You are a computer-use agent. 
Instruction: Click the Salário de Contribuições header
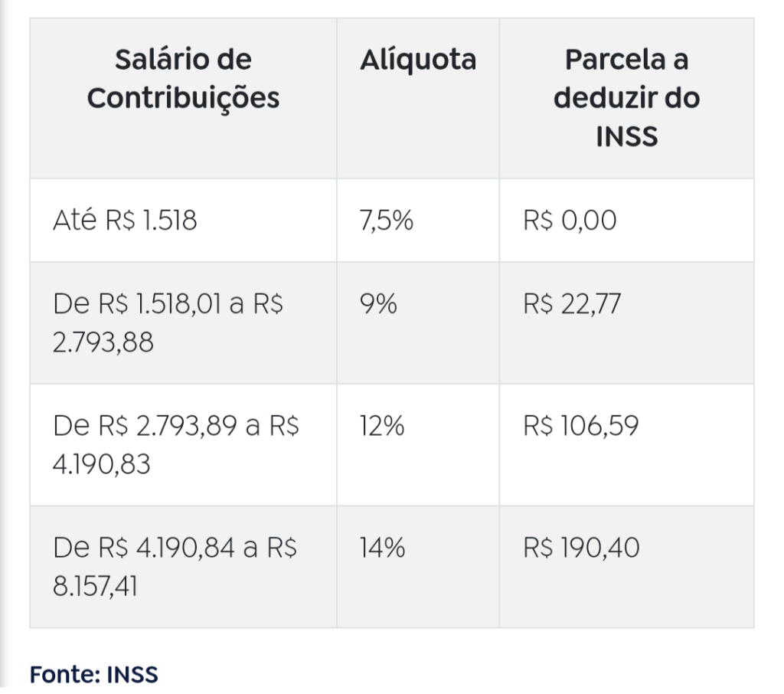[183, 79]
